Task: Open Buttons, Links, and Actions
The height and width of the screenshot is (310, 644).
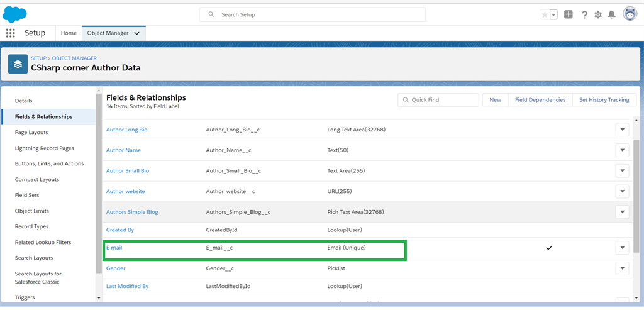Action: pyautogui.click(x=49, y=164)
